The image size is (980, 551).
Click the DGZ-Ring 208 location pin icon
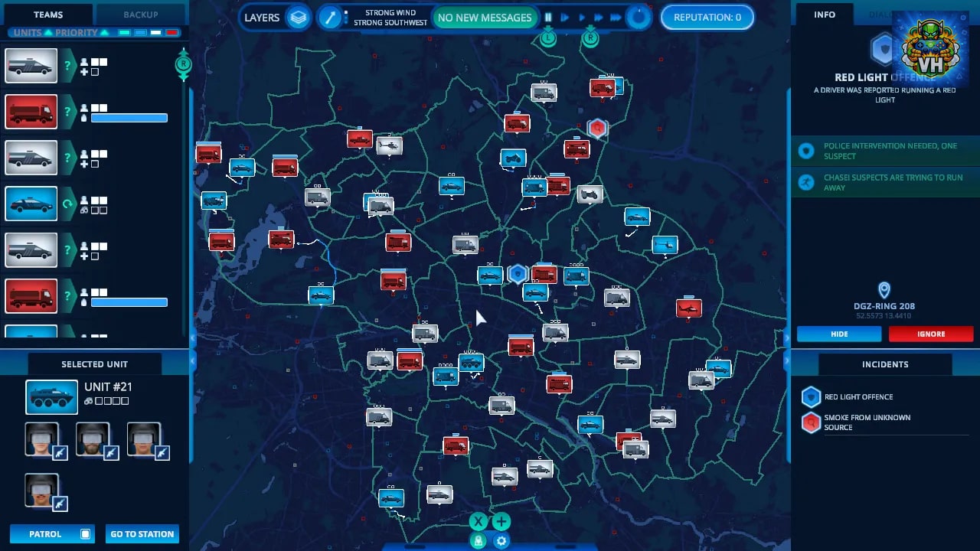pos(884,290)
